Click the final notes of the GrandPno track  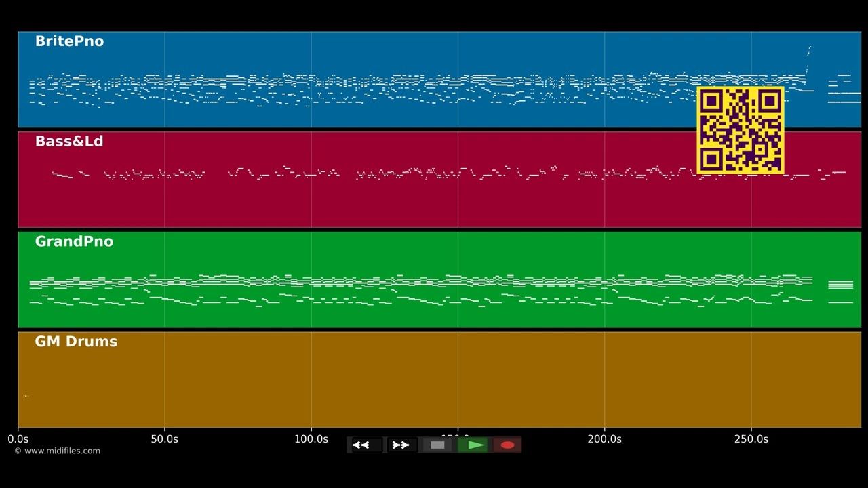click(840, 290)
